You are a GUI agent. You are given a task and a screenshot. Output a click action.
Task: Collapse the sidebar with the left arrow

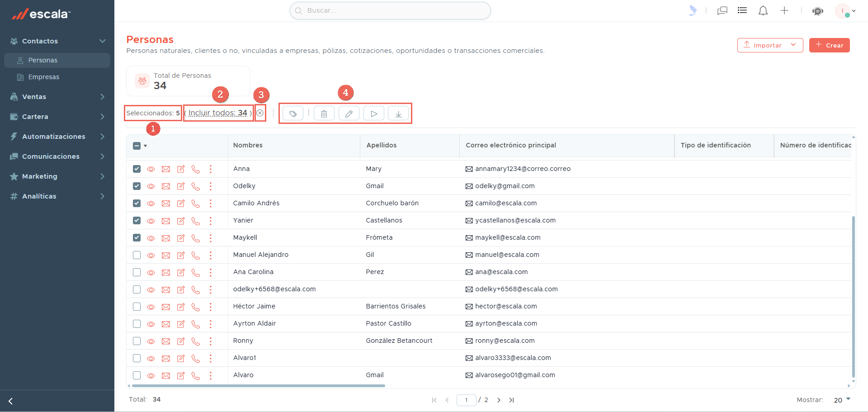click(x=10, y=401)
